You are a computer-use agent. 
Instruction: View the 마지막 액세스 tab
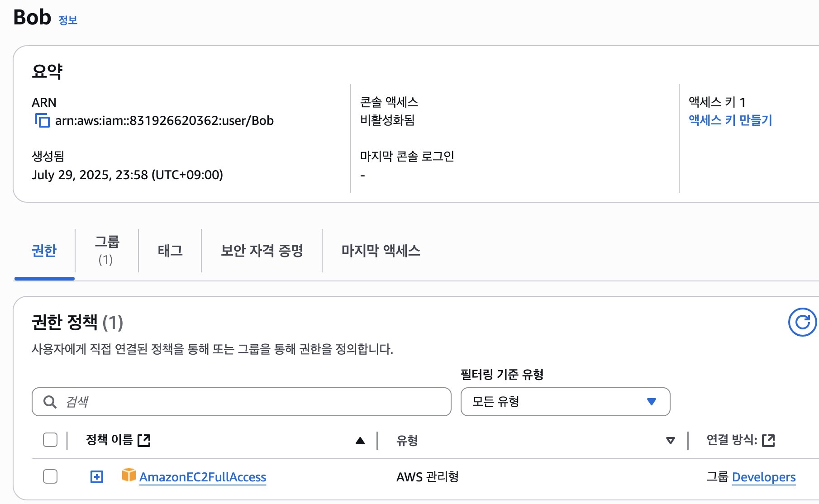click(x=381, y=251)
